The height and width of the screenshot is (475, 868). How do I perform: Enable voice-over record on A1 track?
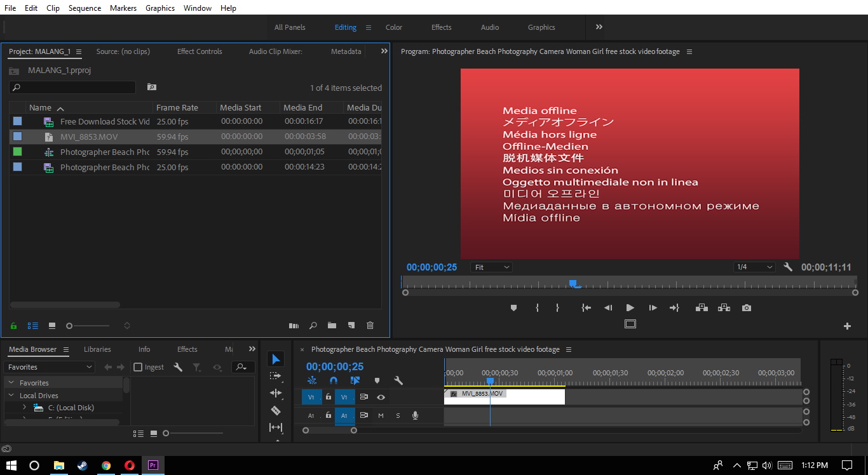click(415, 415)
